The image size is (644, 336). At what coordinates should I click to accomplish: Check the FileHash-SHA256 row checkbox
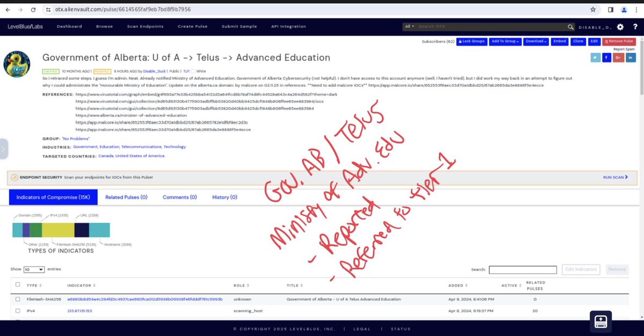[18, 300]
